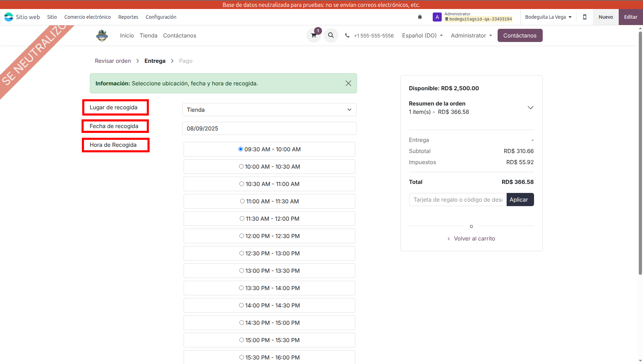
Task: Open the Sitio web app icon
Action: pos(9,17)
